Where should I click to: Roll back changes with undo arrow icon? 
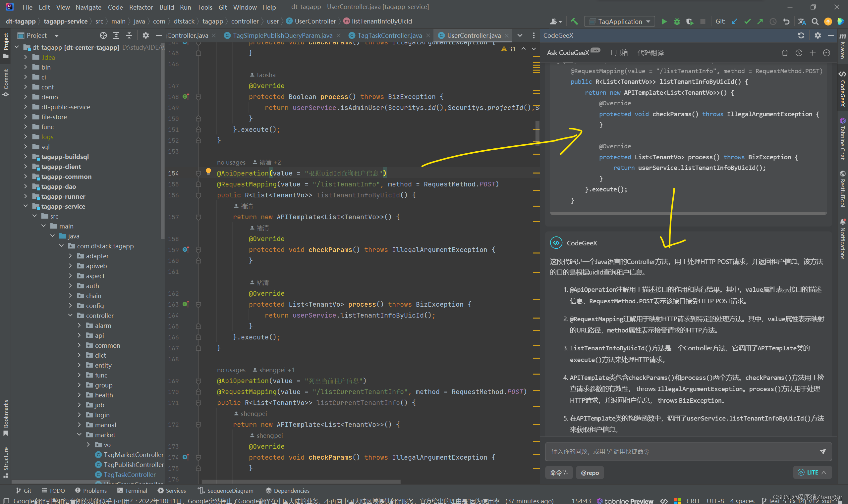pyautogui.click(x=786, y=22)
